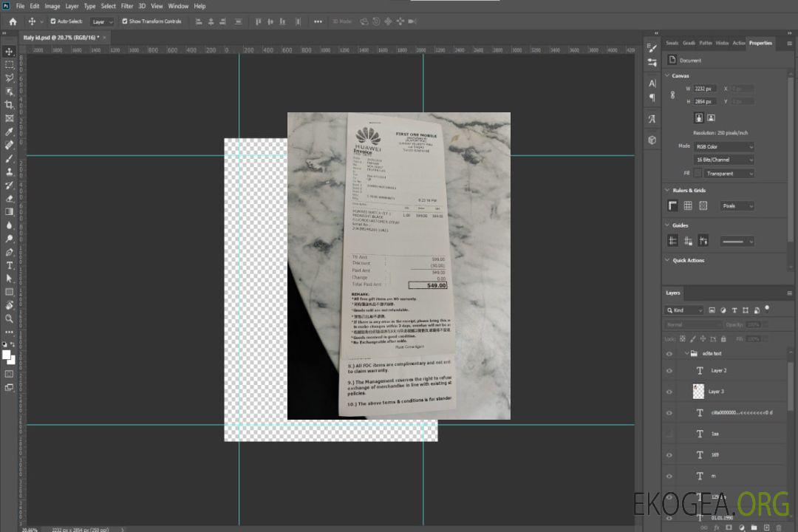Switch to the Actions panel tab
798x532 pixels.
tap(738, 43)
